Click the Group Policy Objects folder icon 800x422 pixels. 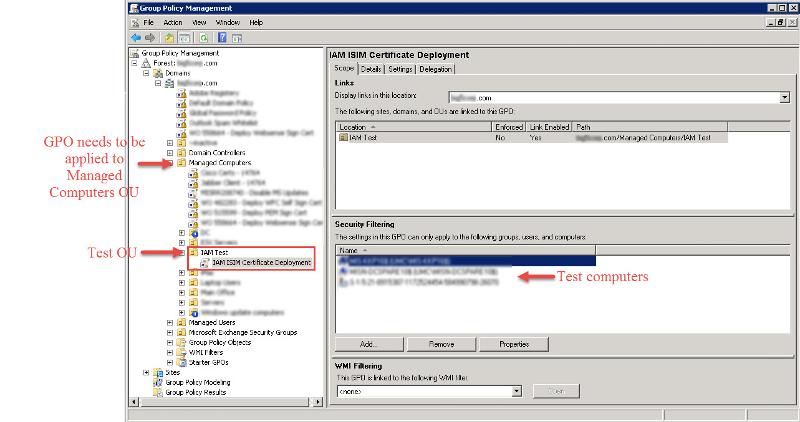click(182, 342)
